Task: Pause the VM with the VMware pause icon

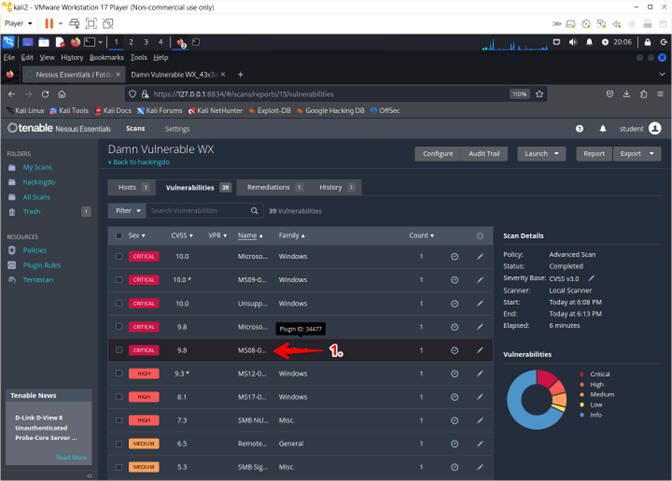Action: (49, 23)
